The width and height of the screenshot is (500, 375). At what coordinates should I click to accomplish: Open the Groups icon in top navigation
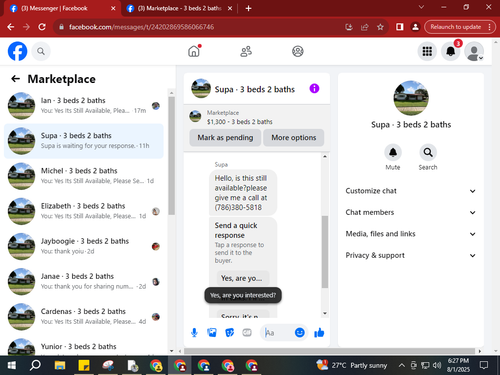(x=298, y=51)
